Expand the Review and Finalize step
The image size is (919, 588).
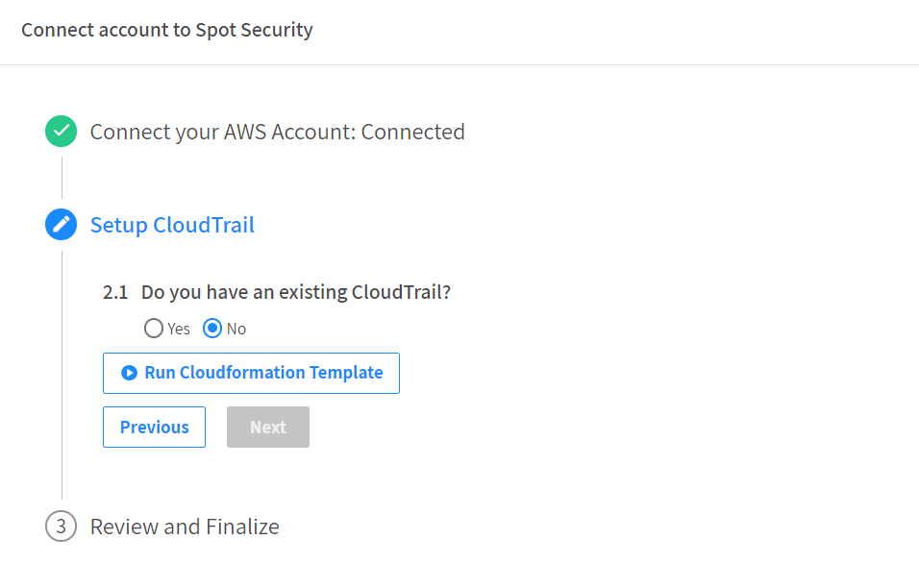[x=185, y=527]
